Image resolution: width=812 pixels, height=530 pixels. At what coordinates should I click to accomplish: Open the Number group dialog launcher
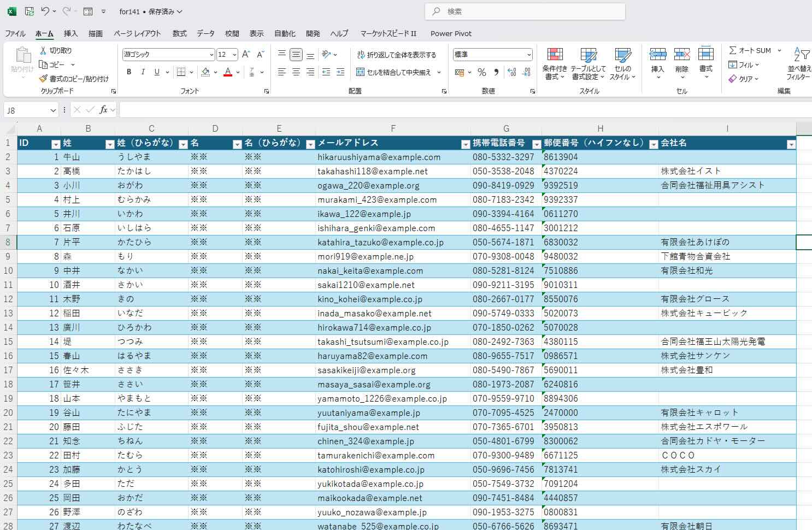point(532,91)
